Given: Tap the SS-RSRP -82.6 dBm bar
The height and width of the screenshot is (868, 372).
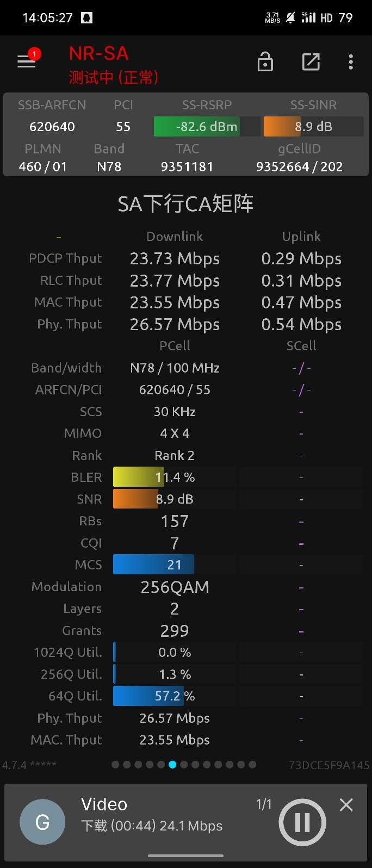Looking at the screenshot, I should (207, 127).
